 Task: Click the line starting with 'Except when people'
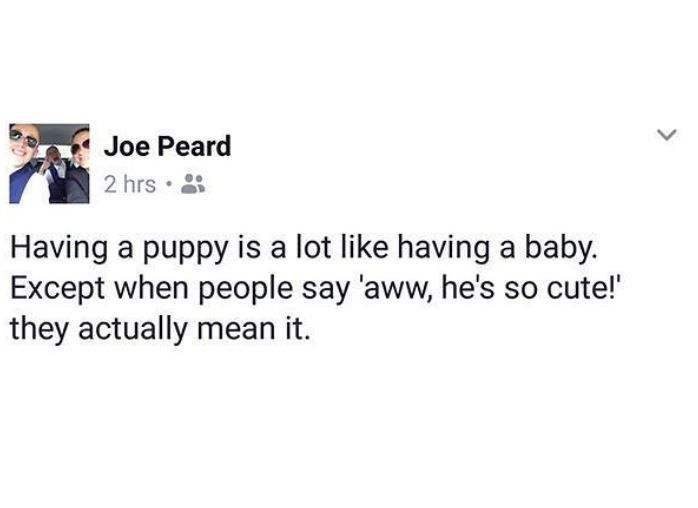(x=315, y=289)
